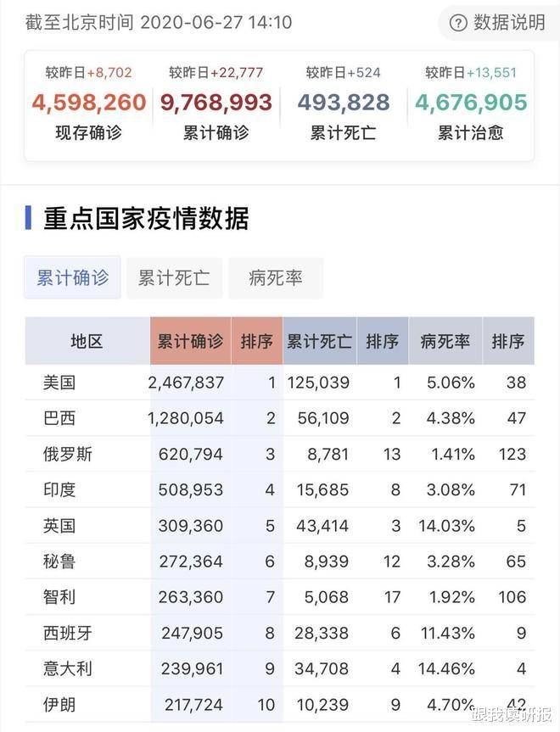This screenshot has height=732, width=560.
Task: Click the 累计死亡 total 493,828
Action: (344, 103)
